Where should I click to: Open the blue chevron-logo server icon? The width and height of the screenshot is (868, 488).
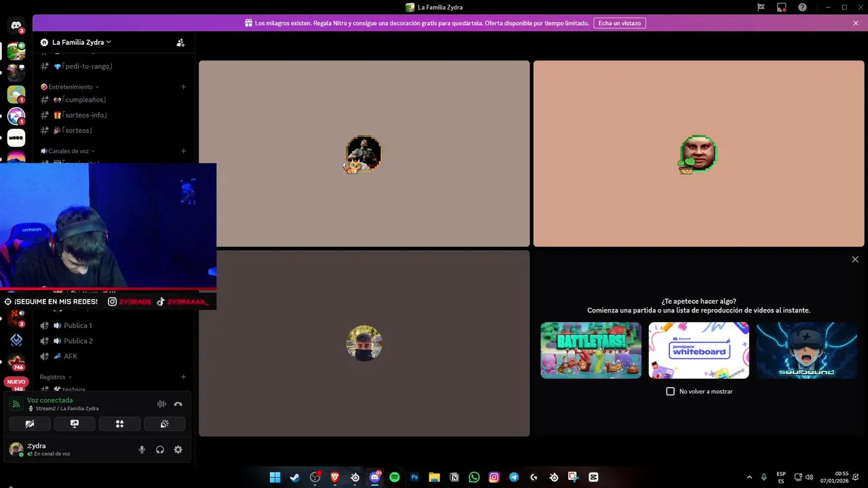[16, 340]
